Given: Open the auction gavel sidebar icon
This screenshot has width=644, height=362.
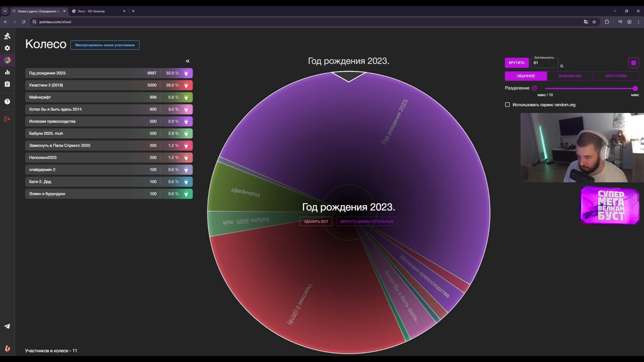Looking at the screenshot, I should tap(7, 36).
